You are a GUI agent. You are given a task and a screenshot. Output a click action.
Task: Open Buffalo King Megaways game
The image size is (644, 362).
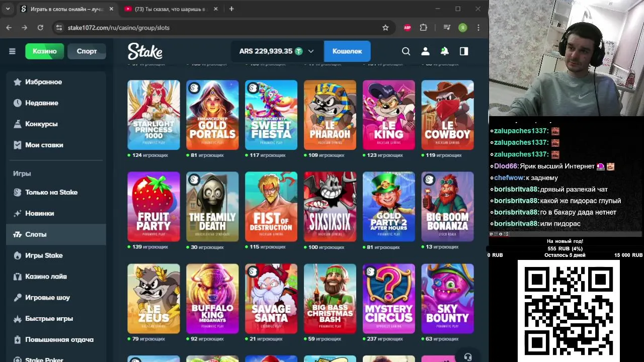coord(212,299)
